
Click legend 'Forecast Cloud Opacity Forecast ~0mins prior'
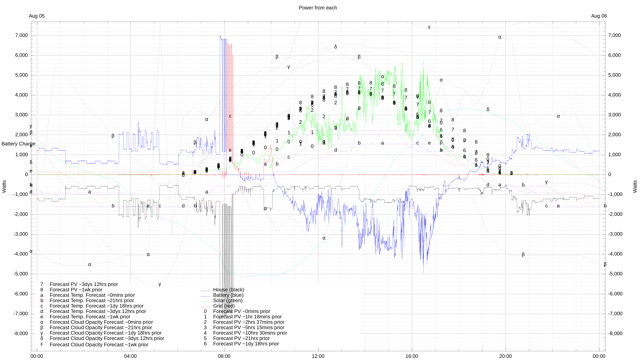pyautogui.click(x=101, y=322)
